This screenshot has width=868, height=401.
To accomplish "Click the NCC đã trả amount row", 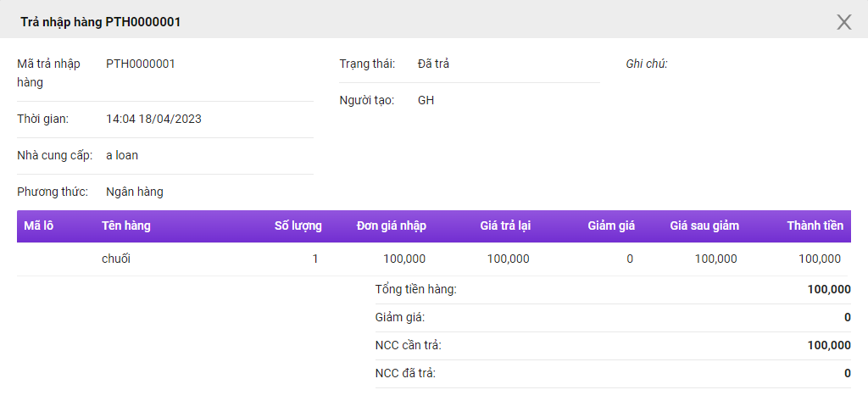I will [613, 374].
